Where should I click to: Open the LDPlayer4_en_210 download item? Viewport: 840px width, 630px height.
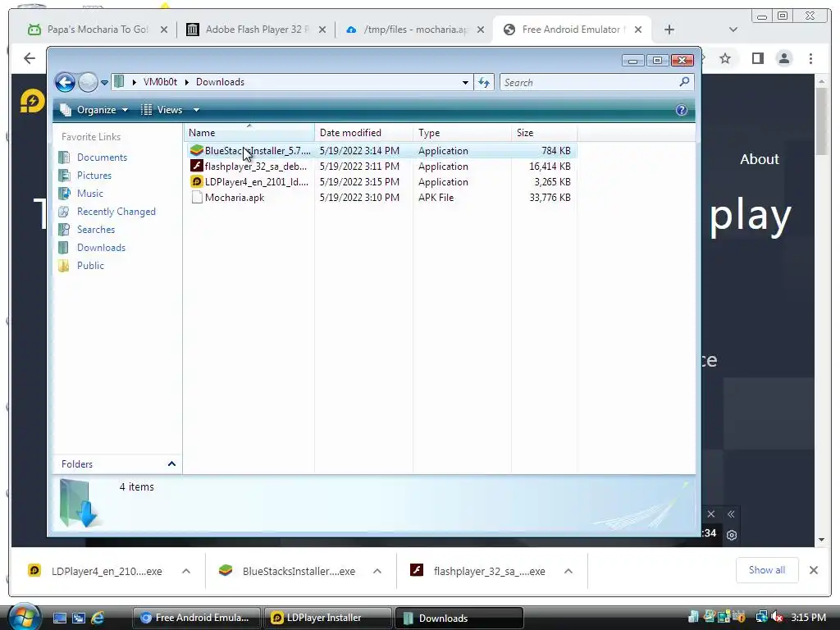106,572
